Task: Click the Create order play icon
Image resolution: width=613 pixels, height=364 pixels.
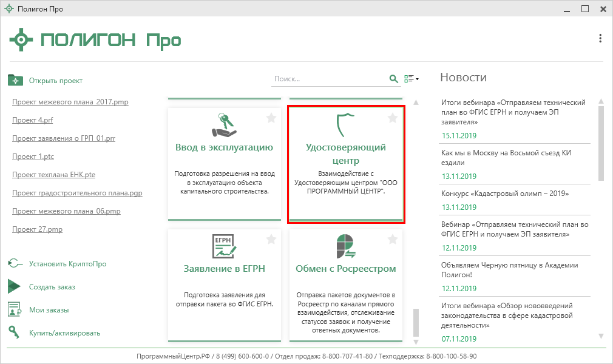Action: pos(15,287)
